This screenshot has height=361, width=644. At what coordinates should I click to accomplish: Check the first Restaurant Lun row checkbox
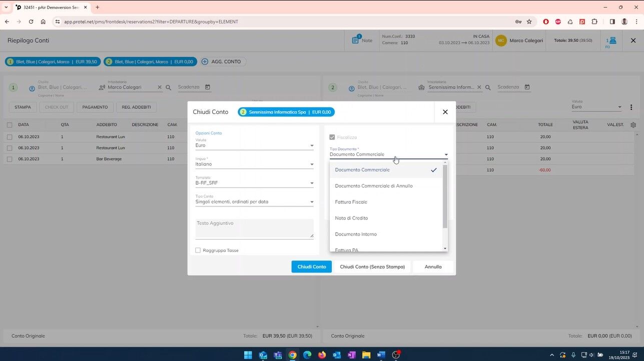pos(10,136)
